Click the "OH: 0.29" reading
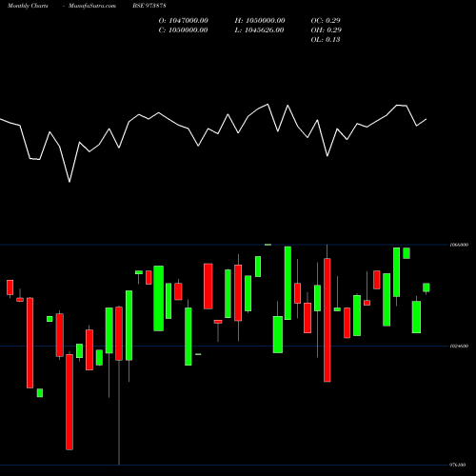Viewport: 476px width, 476px height. [x=327, y=30]
